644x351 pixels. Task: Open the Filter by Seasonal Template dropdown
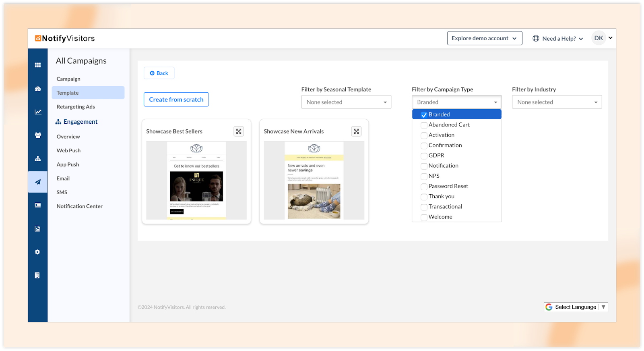(346, 102)
